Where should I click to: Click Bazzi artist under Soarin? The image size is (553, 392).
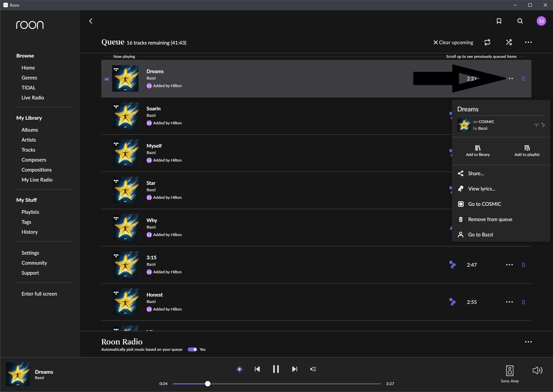pyautogui.click(x=151, y=115)
